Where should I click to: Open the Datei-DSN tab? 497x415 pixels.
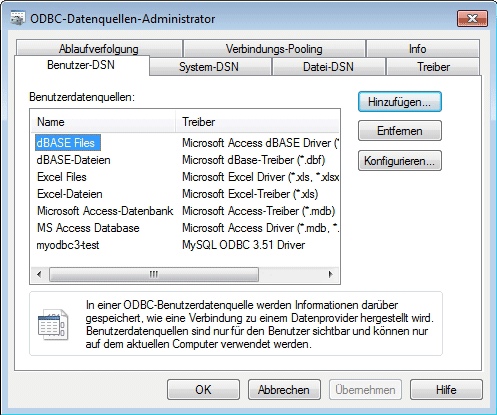click(x=328, y=67)
